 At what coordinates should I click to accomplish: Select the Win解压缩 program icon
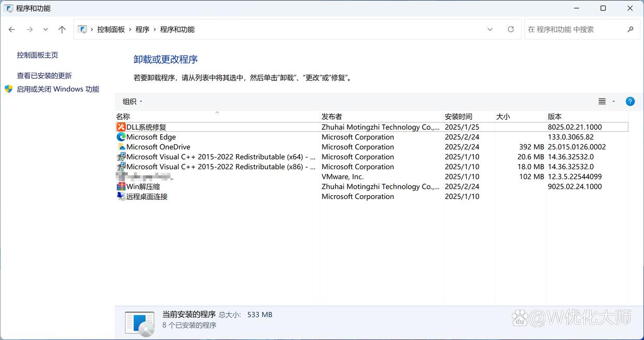click(121, 186)
